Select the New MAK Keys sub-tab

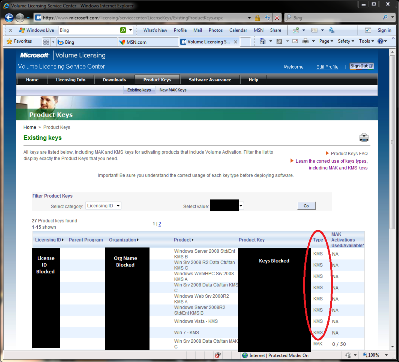[173, 90]
